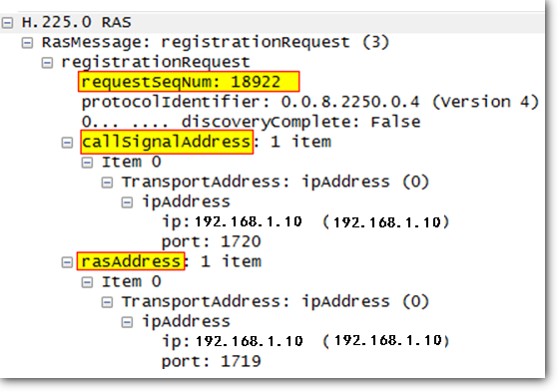The height and width of the screenshot is (392, 560).
Task: Collapse the registrationRequest subtree
Action: (47, 63)
